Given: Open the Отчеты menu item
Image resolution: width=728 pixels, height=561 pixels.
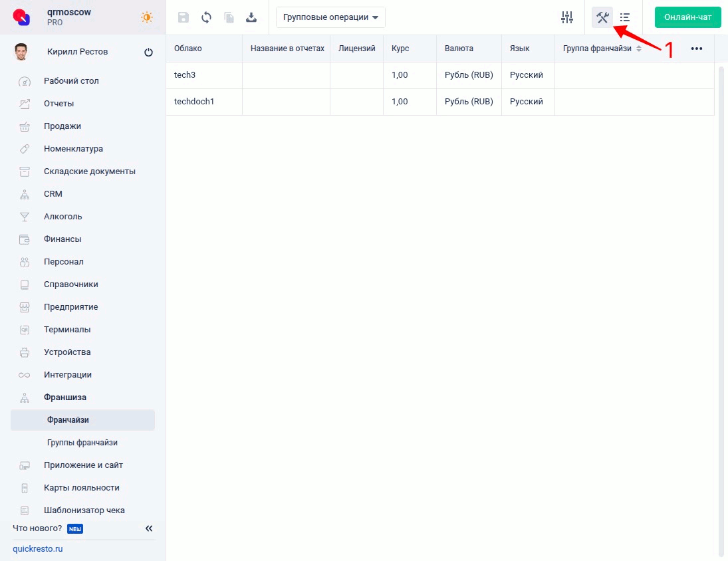Looking at the screenshot, I should [59, 104].
